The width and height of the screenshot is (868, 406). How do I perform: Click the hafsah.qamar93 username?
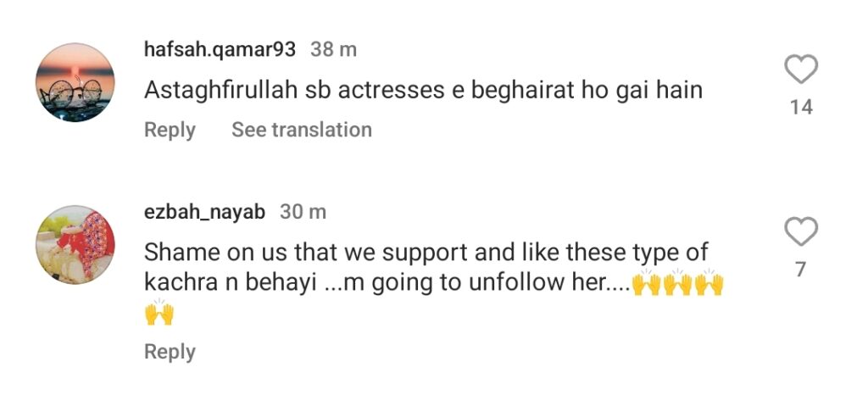point(220,49)
